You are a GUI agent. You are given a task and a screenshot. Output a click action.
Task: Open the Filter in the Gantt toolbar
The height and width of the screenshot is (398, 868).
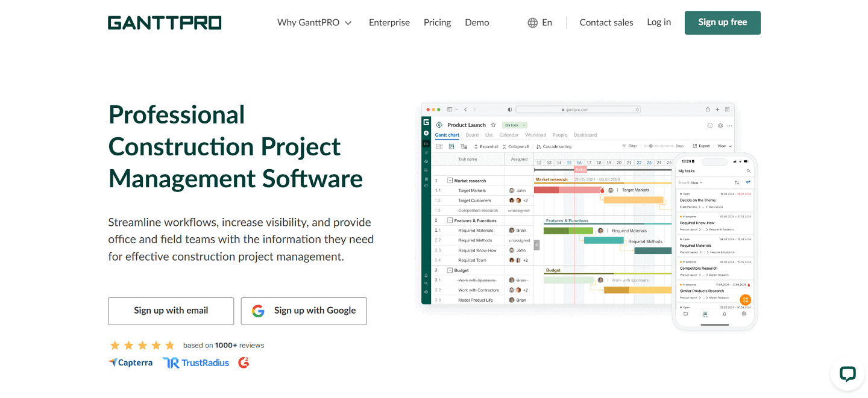point(629,146)
